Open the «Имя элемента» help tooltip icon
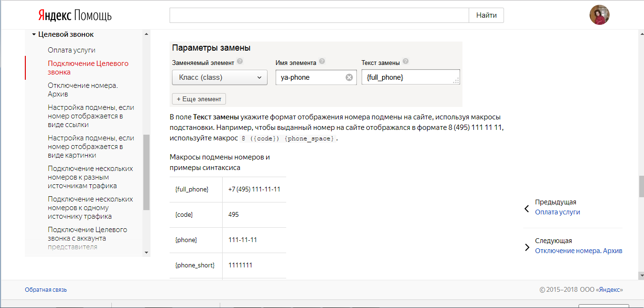The height and width of the screenshot is (308, 644). click(x=322, y=61)
